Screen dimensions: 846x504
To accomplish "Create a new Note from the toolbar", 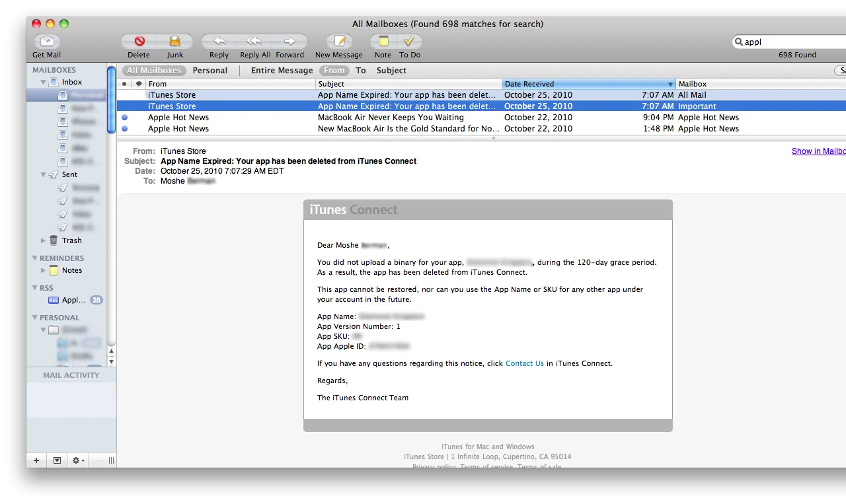I will 383,42.
